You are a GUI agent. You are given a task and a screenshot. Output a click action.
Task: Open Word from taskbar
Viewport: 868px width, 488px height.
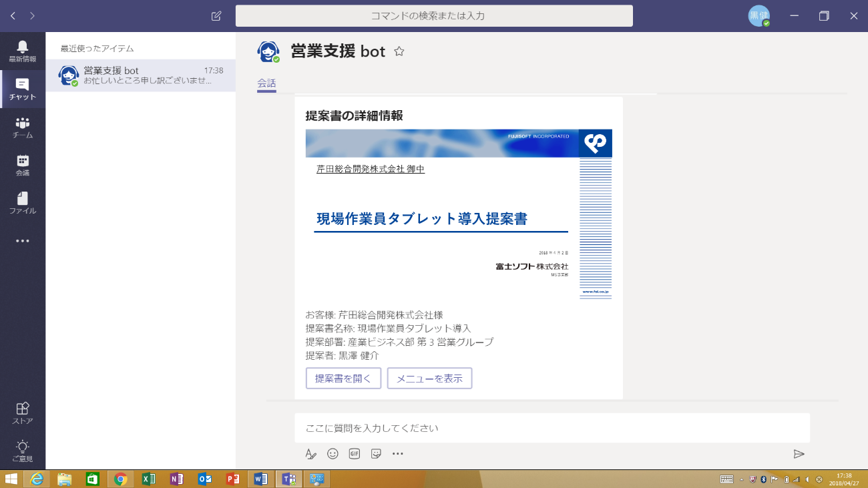tap(261, 479)
